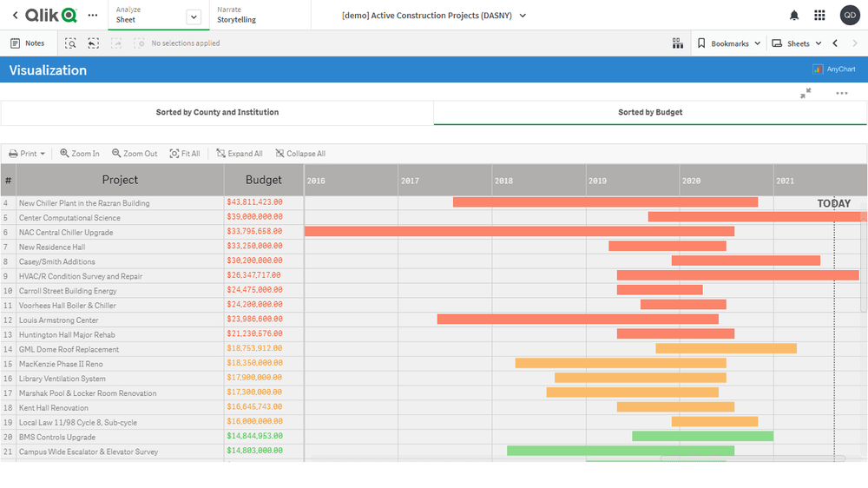The image size is (868, 488).
Task: Open the chart's three-dot options menu
Action: click(x=841, y=93)
